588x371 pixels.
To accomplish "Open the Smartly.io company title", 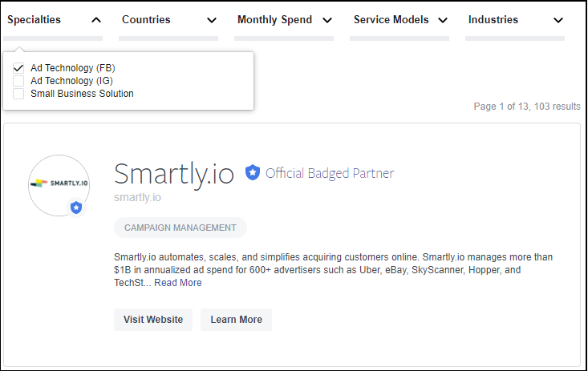I will (x=174, y=174).
